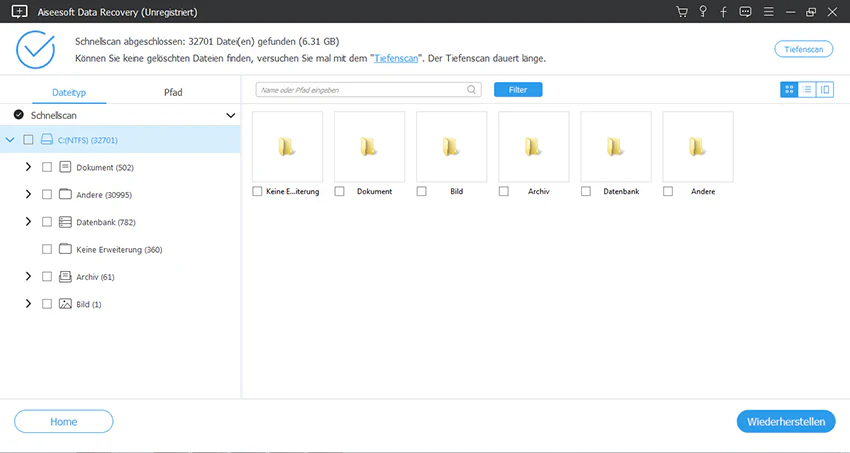This screenshot has width=850, height=453.
Task: Click the Bild picture icon
Action: [65, 303]
